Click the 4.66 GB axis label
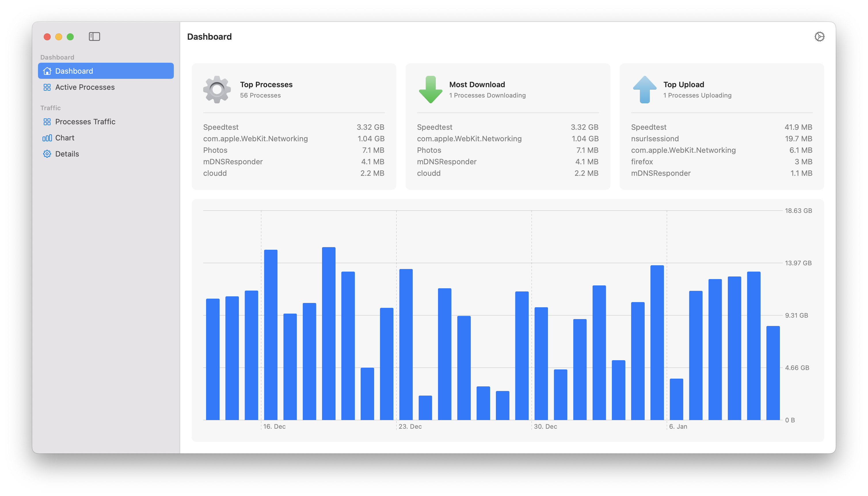 pos(797,368)
